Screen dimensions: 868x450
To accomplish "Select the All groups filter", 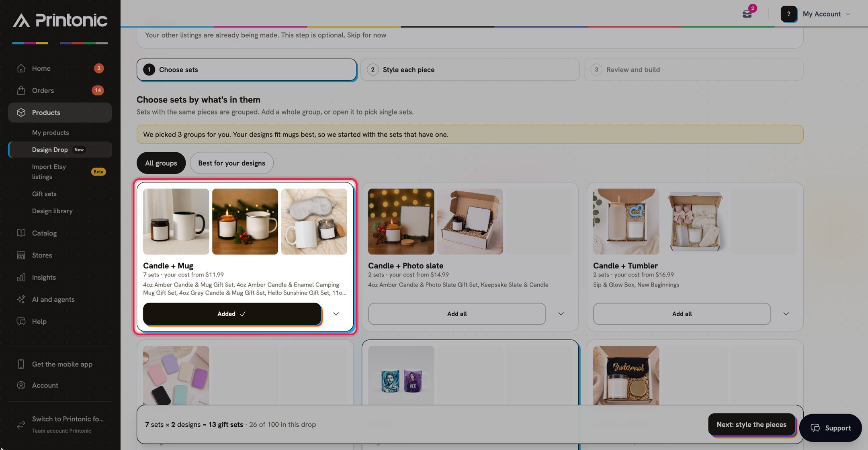I will (x=161, y=163).
